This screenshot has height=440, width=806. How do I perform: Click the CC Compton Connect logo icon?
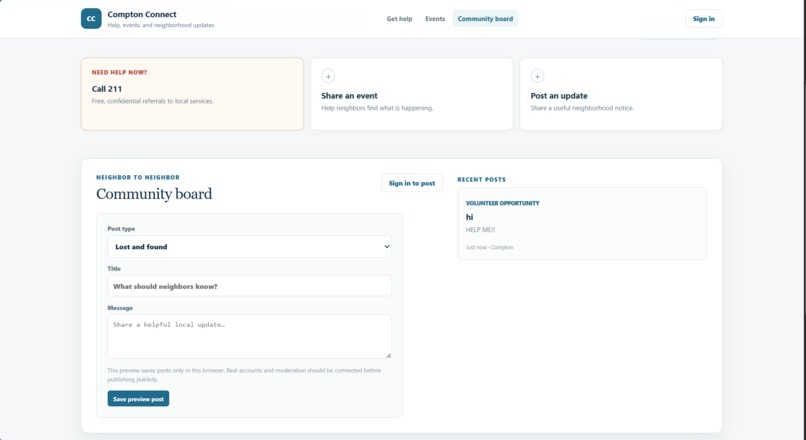pos(91,19)
